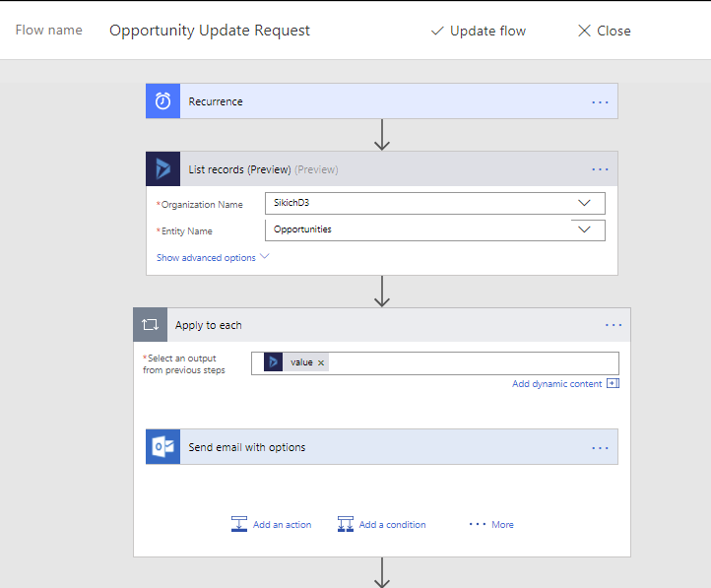Open Send email with options ellipsis menu

tap(600, 447)
